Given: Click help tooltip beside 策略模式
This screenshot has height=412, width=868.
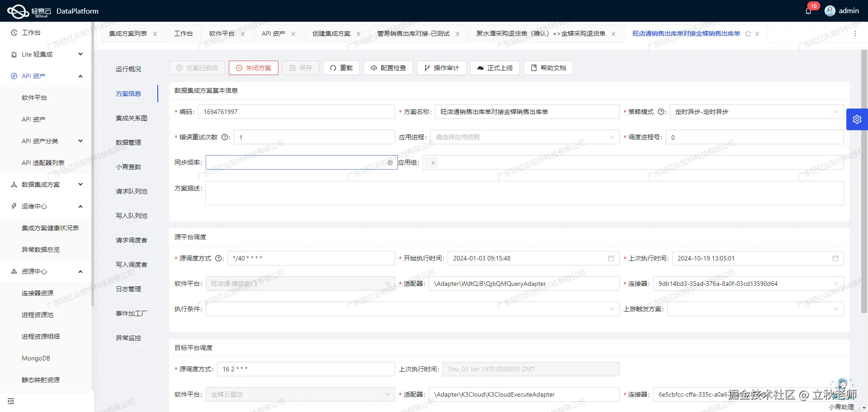Looking at the screenshot, I should pyautogui.click(x=661, y=112).
